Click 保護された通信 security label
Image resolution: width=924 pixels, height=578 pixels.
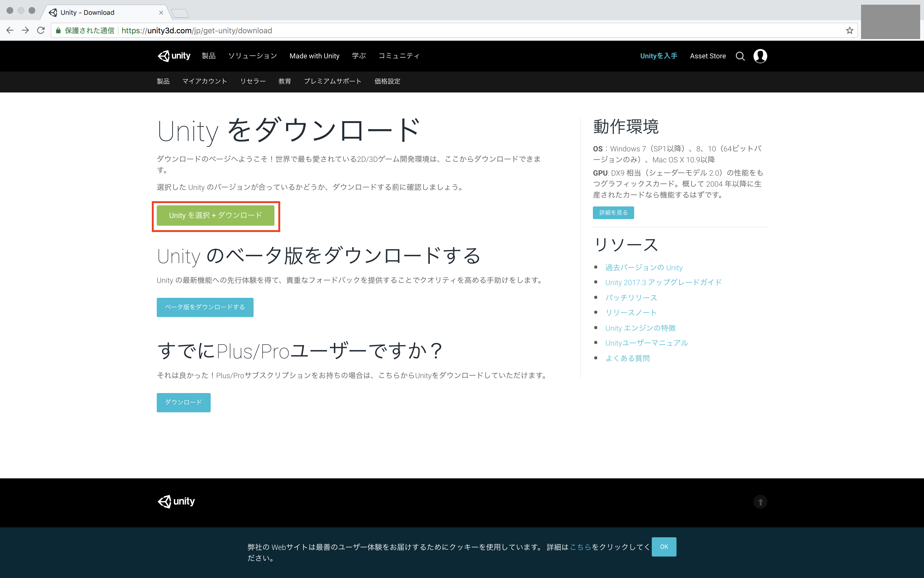click(89, 31)
